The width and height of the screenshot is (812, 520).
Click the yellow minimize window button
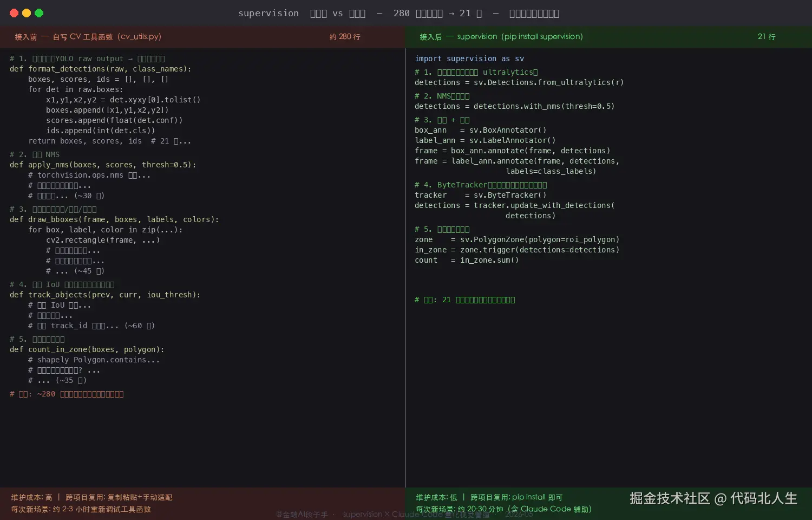coord(27,13)
